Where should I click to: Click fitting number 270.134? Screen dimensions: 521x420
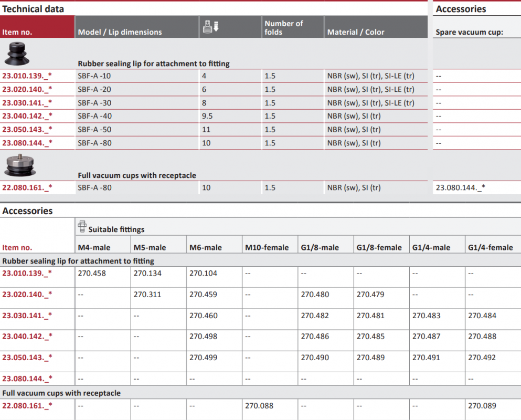coord(147,274)
